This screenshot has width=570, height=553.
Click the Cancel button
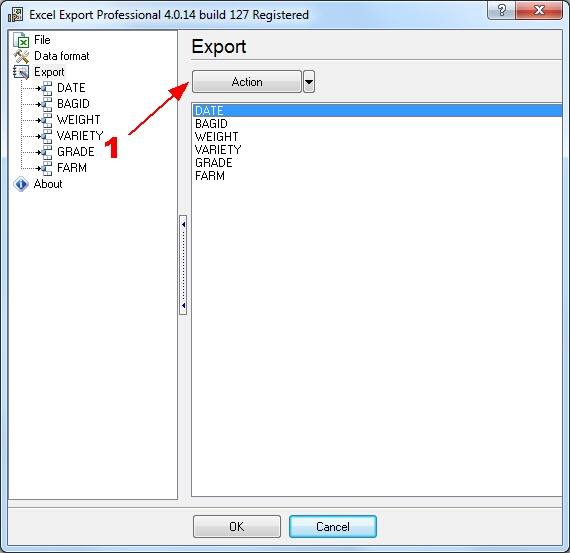(x=333, y=526)
